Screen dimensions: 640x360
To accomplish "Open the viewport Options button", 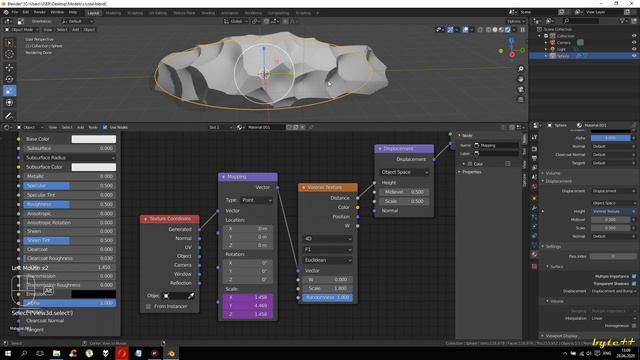I will [x=516, y=21].
